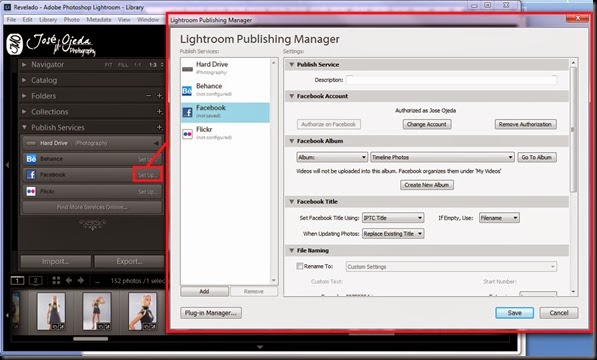Click Behance icon in Library Publish Services
597x360 pixels.
pyautogui.click(x=31, y=159)
